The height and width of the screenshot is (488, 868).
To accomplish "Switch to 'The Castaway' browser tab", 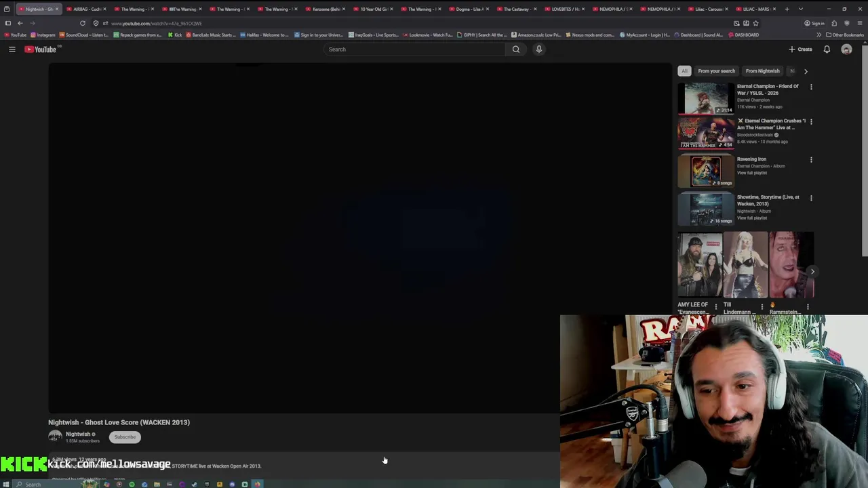I will point(517,9).
